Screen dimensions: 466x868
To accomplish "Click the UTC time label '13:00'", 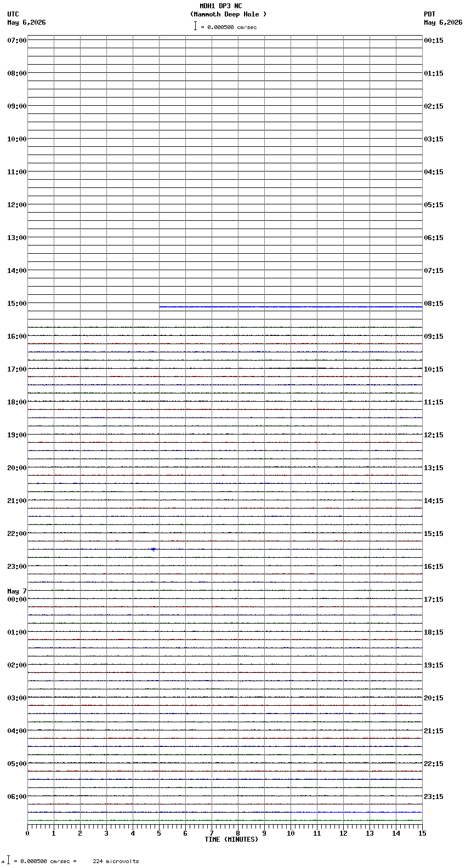I will click(x=16, y=238).
